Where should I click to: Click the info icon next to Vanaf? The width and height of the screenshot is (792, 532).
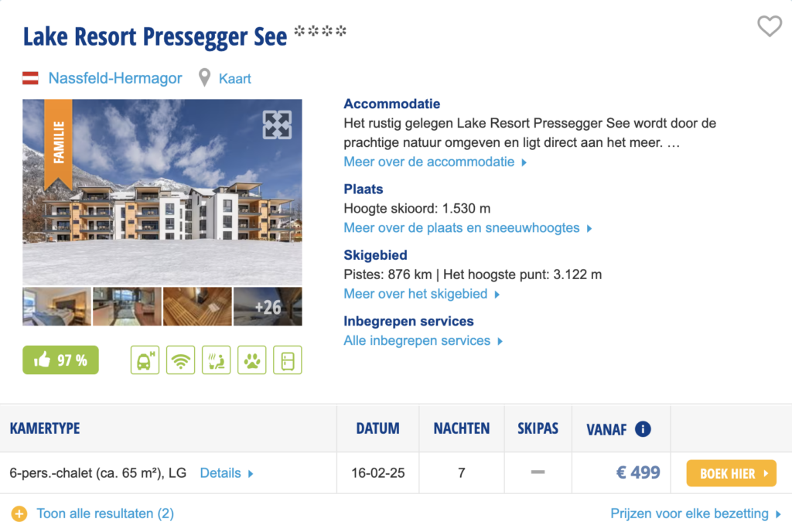(643, 429)
